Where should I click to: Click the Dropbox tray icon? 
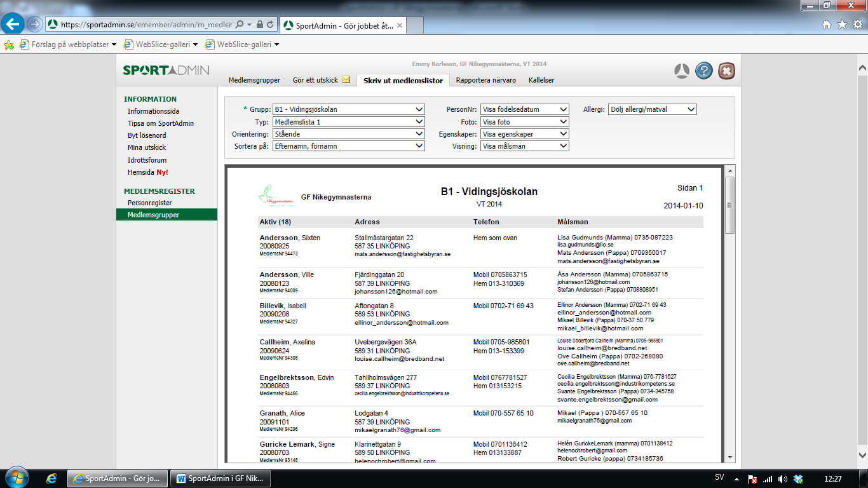pyautogui.click(x=798, y=478)
